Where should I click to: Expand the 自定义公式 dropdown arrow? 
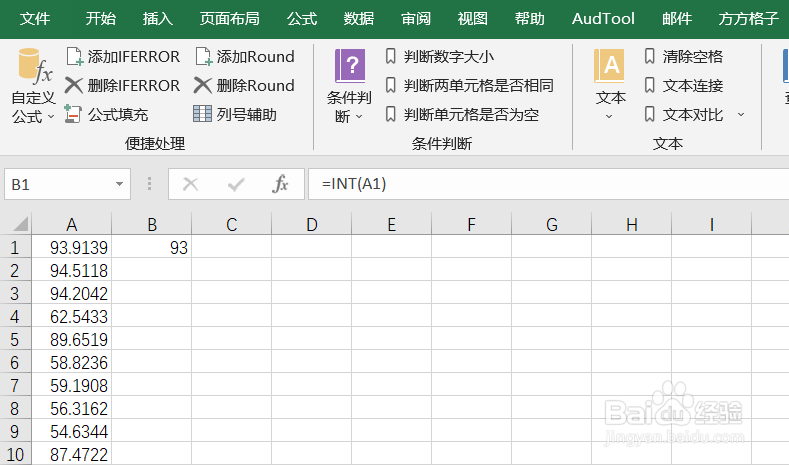51,117
